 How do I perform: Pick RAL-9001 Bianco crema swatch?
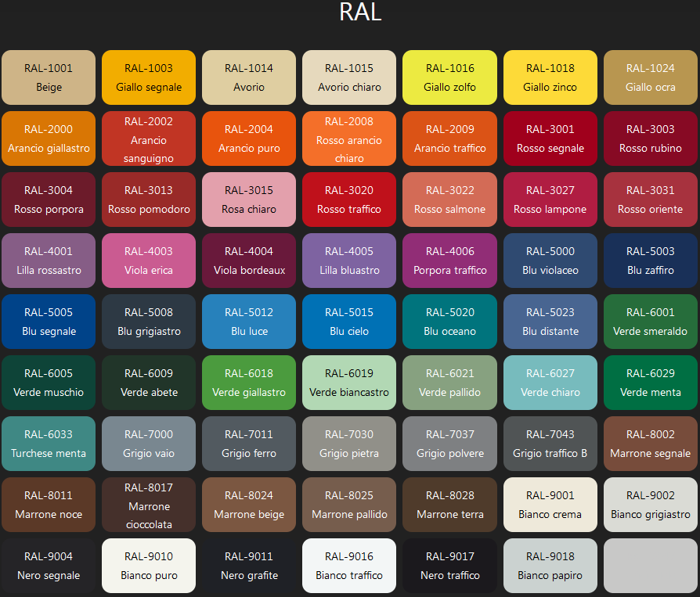point(550,505)
